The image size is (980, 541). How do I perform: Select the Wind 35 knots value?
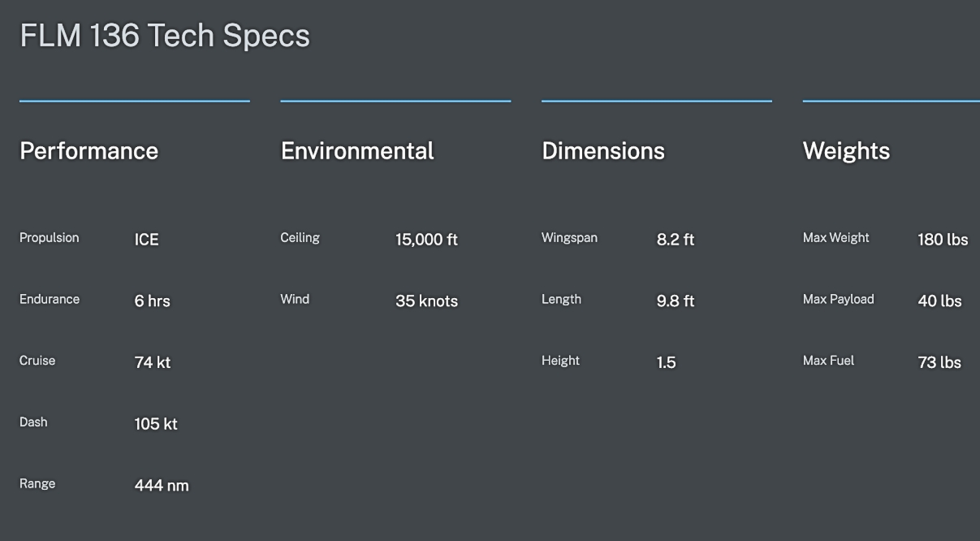(x=426, y=301)
